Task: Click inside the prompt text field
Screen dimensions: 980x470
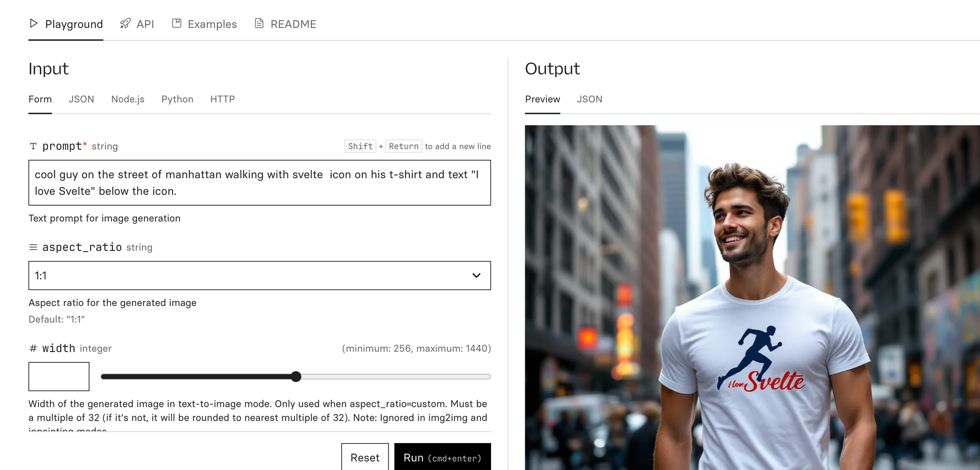Action: pos(260,183)
